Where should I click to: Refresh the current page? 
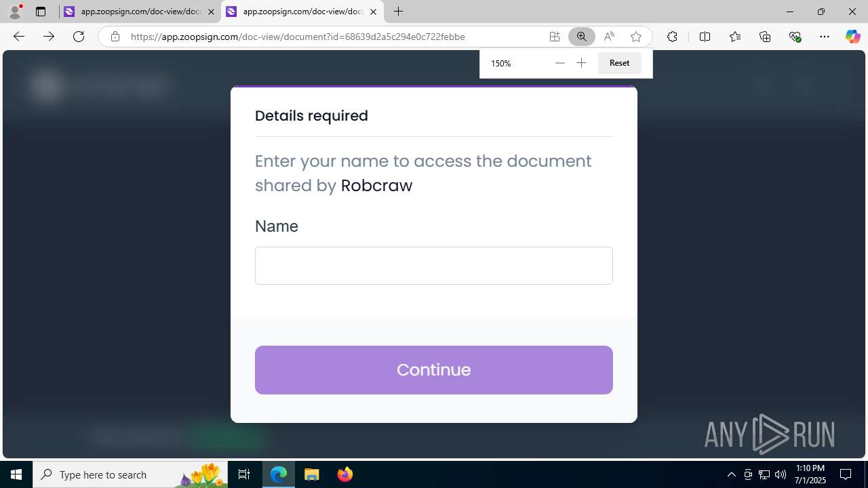79,37
